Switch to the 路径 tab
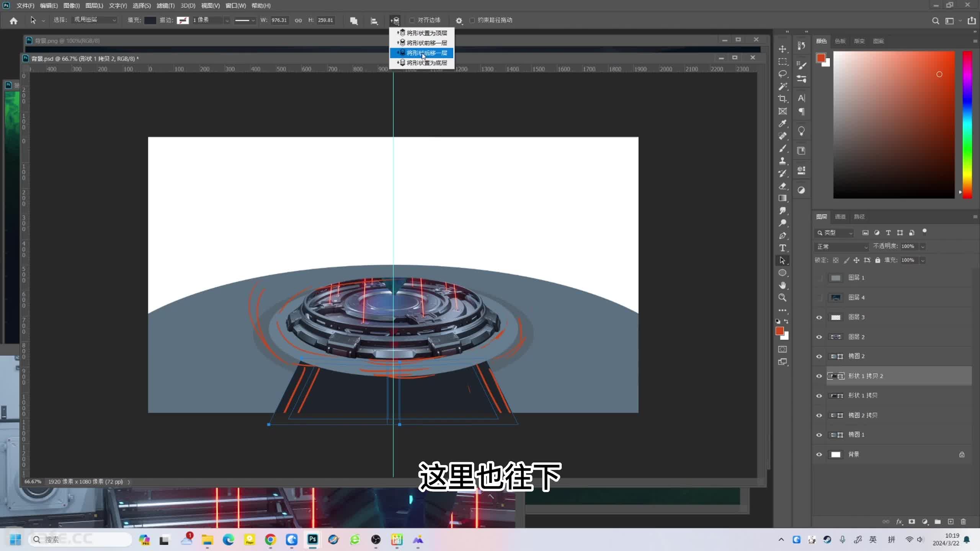This screenshot has height=551, width=980. click(x=859, y=217)
